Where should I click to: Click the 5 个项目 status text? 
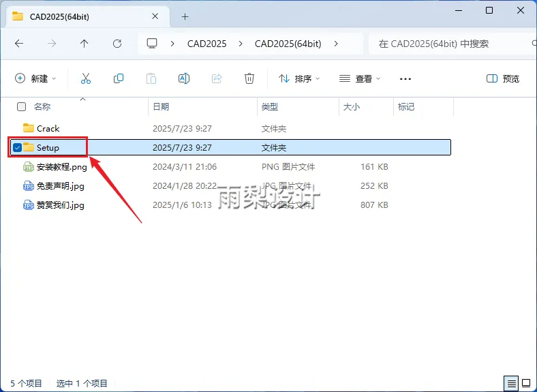pyautogui.click(x=26, y=383)
